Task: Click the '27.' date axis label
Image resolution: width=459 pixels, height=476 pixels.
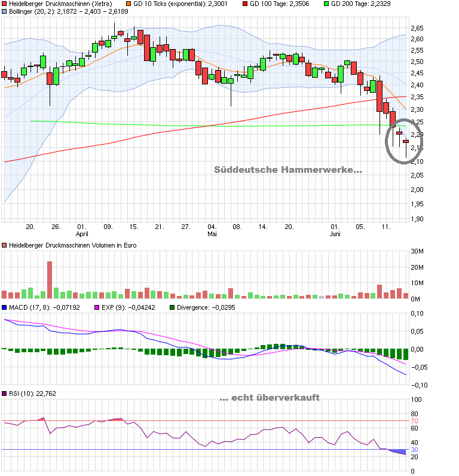Action: coord(186,227)
